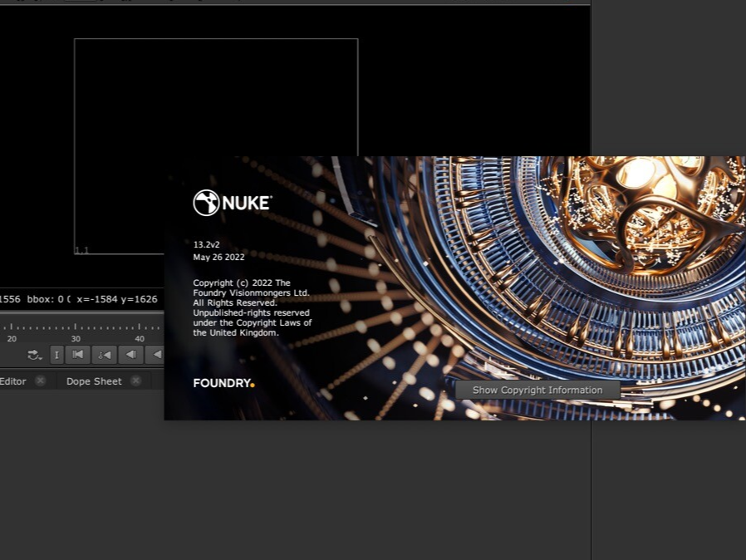This screenshot has height=560, width=746.
Task: Click the Foundry logo
Action: pyautogui.click(x=223, y=382)
